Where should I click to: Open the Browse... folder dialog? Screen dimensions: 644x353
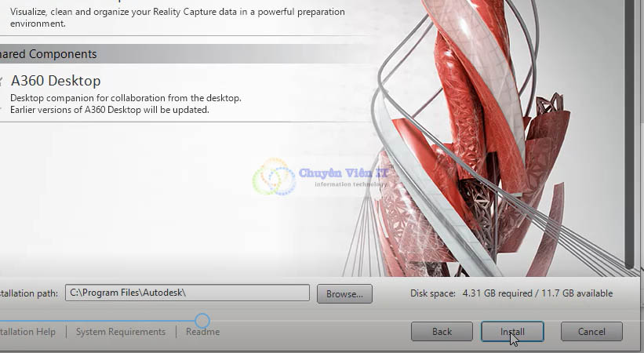pos(344,294)
